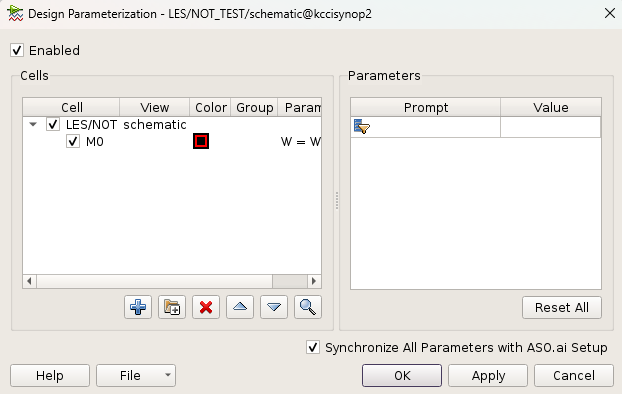
Task: Toggle Synchronize All Parameters with ASO.ai Setup
Action: (313, 348)
